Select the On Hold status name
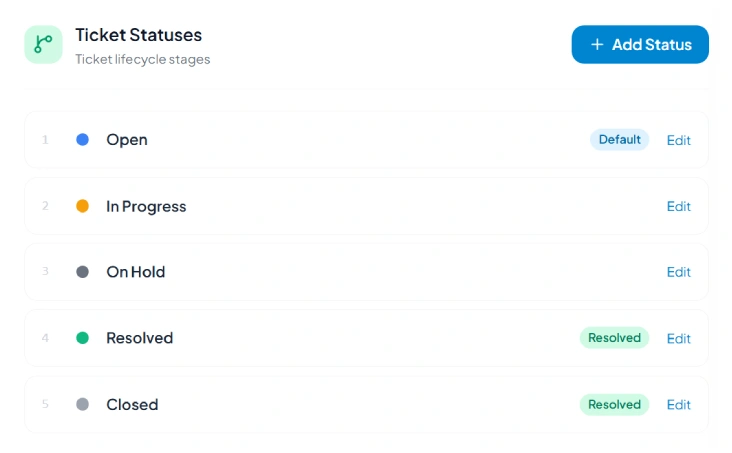This screenshot has width=732, height=453. coord(136,272)
